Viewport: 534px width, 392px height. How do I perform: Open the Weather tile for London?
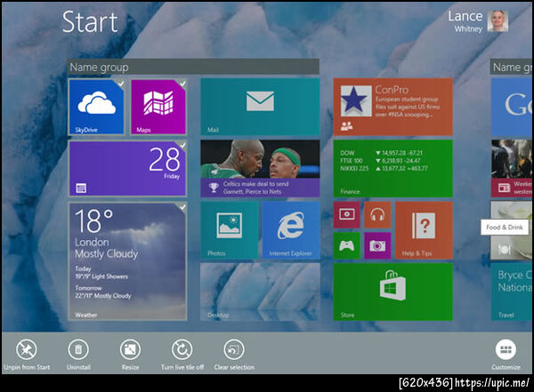point(127,261)
